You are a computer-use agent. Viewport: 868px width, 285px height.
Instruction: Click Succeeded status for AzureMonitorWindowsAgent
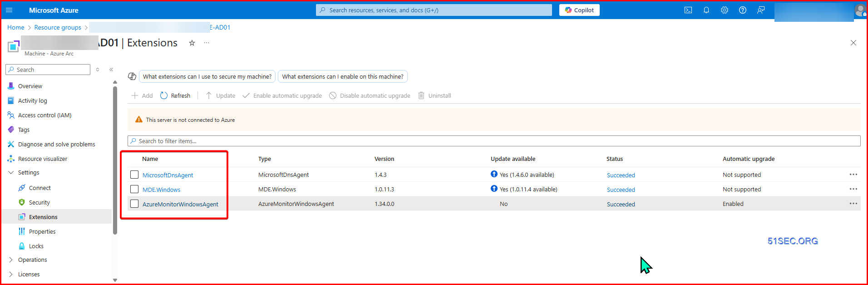(x=621, y=204)
